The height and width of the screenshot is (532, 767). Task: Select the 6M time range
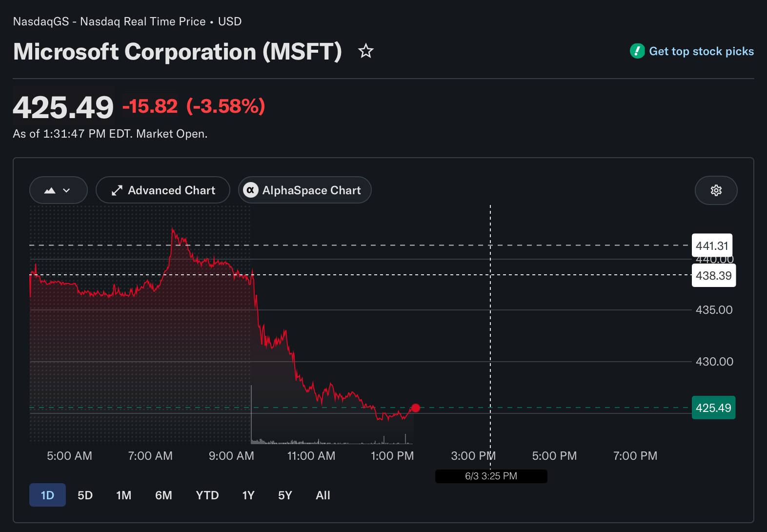coord(163,495)
